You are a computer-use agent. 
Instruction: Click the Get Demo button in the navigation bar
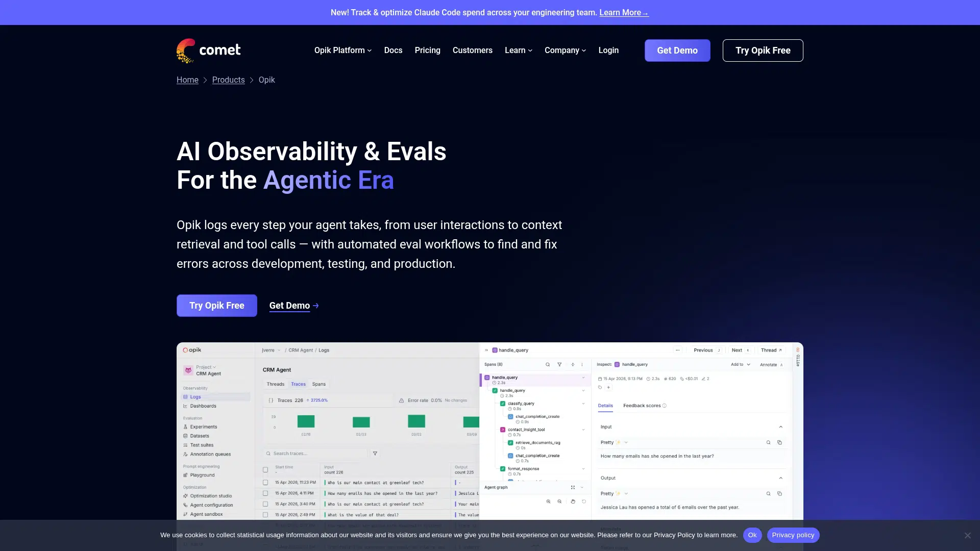677,51
